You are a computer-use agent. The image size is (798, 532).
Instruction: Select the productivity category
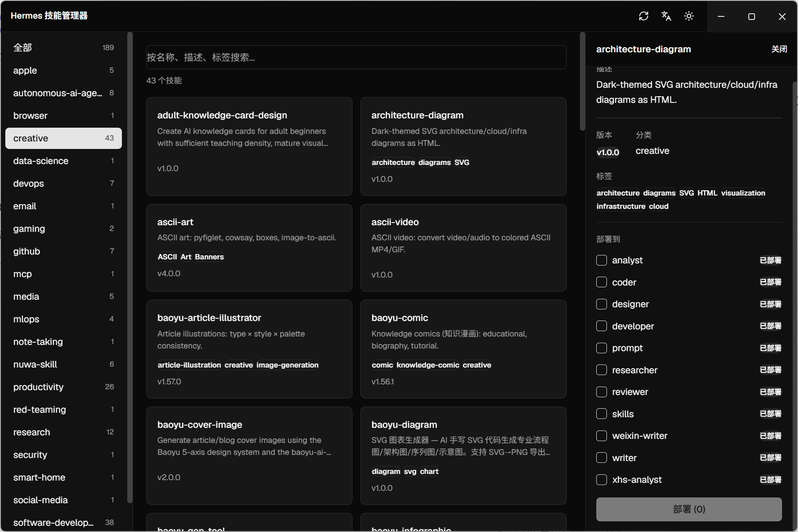coord(63,387)
